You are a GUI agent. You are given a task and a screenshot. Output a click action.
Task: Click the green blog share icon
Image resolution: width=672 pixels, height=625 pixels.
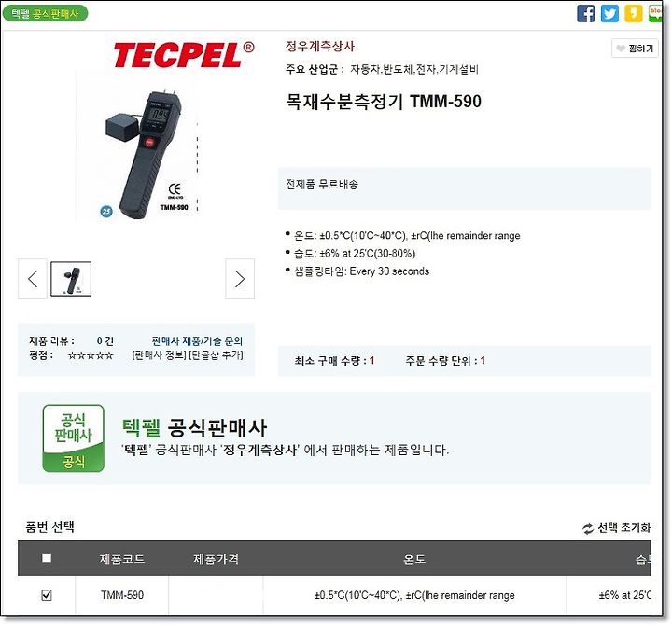point(655,13)
